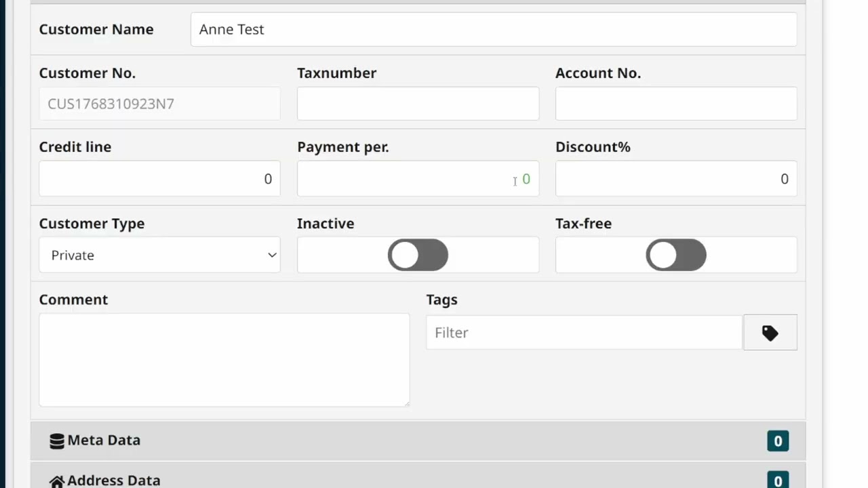Click the Payment per. field
Screen dimensions: 868x488
418,179
